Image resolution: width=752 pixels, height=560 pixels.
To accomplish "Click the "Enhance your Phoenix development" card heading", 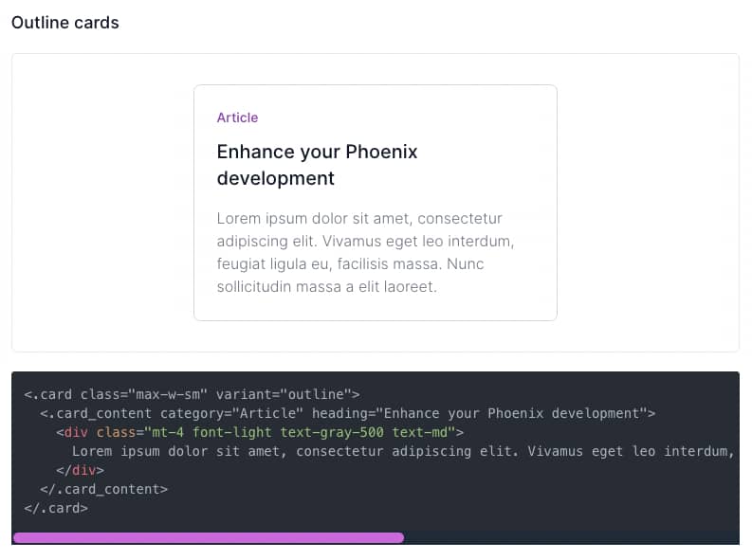I will point(317,165).
